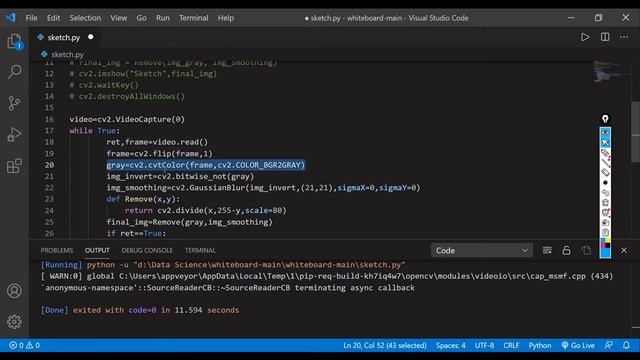Open the Search view in activity bar

tap(14, 72)
